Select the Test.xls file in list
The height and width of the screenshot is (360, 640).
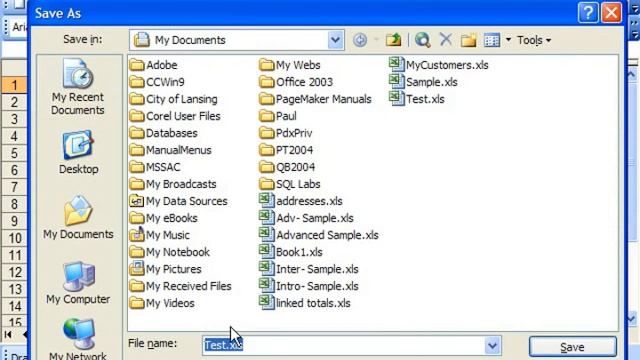[417, 99]
